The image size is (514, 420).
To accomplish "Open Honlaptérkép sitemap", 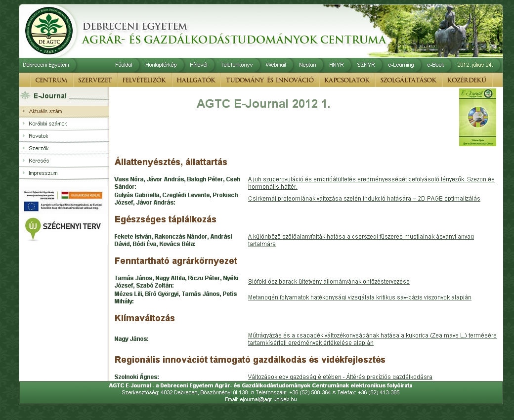I will 161,65.
